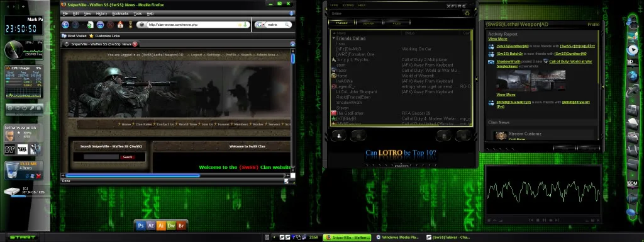The image size is (644, 242).
Task: Launch Dreamweaver from dock
Action: pyautogui.click(x=171, y=225)
